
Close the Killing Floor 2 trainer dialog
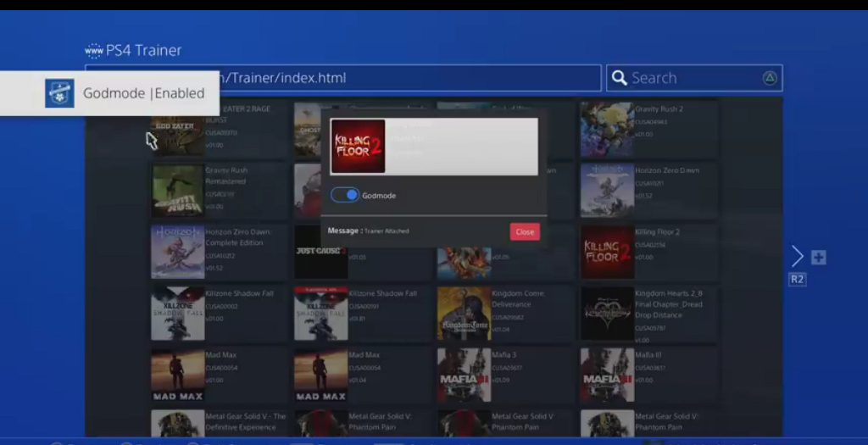click(x=525, y=231)
